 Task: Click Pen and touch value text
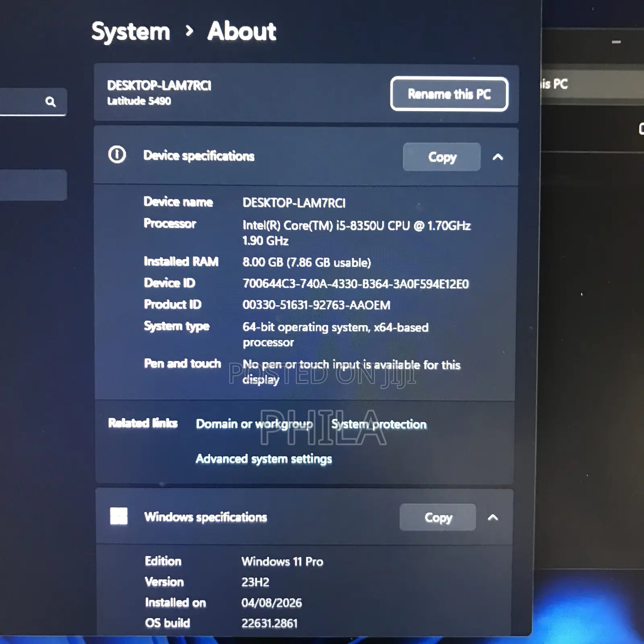[351, 372]
